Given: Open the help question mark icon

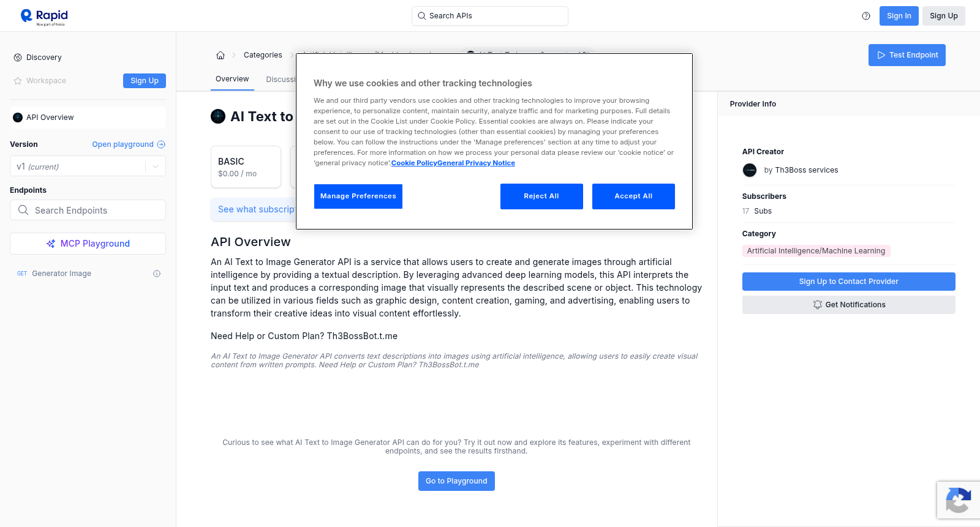Looking at the screenshot, I should tap(866, 16).
